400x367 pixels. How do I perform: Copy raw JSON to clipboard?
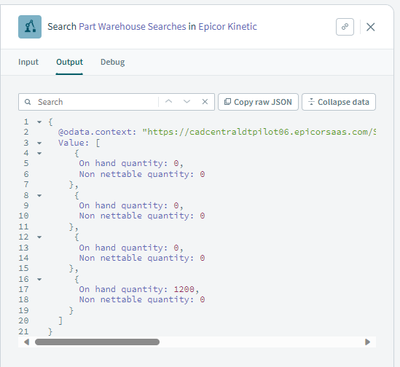click(258, 102)
